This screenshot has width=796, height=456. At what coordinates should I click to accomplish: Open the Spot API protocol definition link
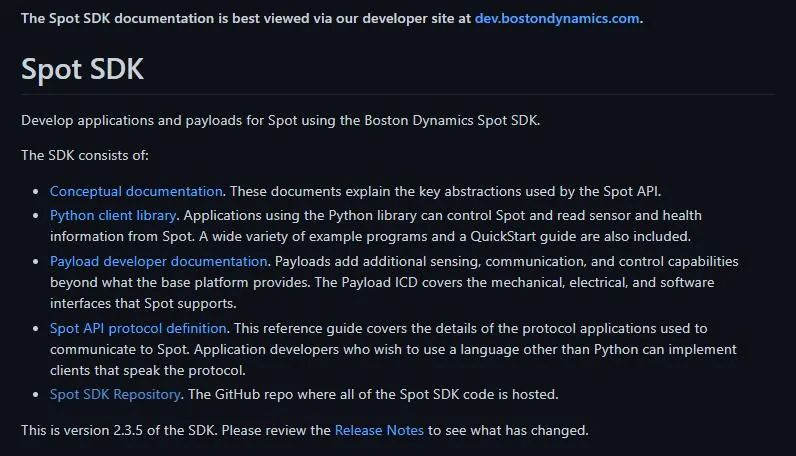pos(138,328)
